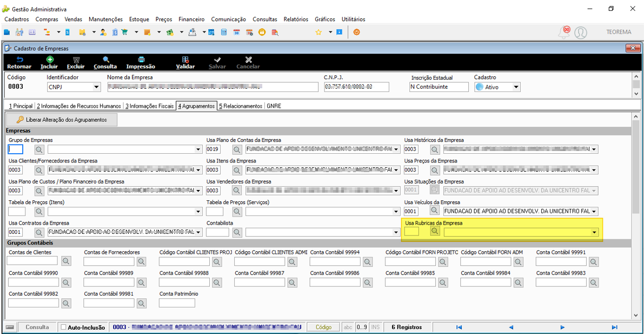Click the shopping cart icon in toolbar

[x=125, y=32]
